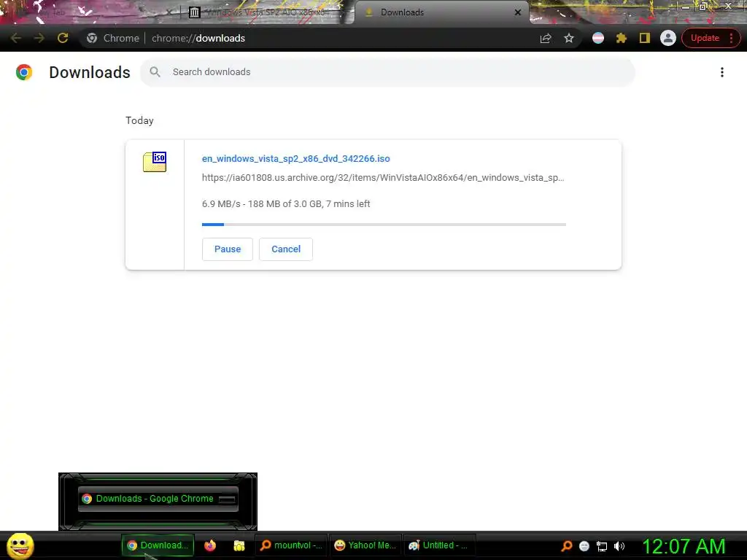This screenshot has height=560, width=747.
Task: Click the Downloads - Google Chrome preview thumbnail
Action: click(x=158, y=499)
